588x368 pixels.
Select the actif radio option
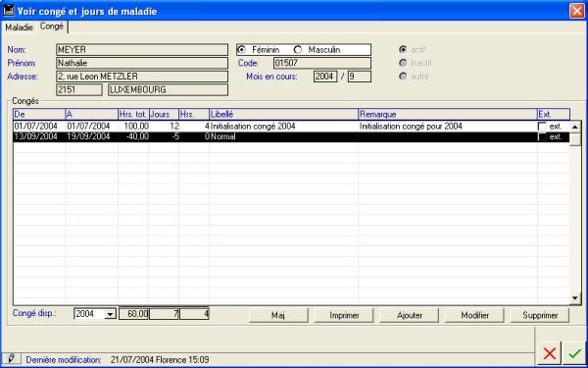tap(403, 50)
